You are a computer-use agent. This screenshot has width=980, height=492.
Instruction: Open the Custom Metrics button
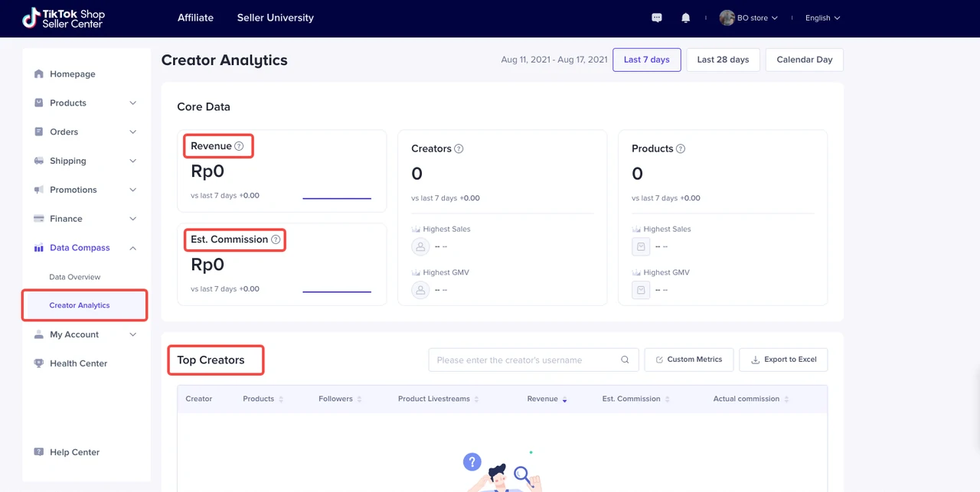click(688, 360)
